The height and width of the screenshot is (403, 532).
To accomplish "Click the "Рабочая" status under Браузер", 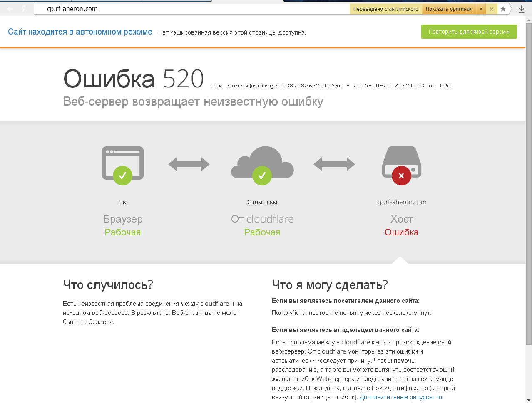I will [x=123, y=232].
